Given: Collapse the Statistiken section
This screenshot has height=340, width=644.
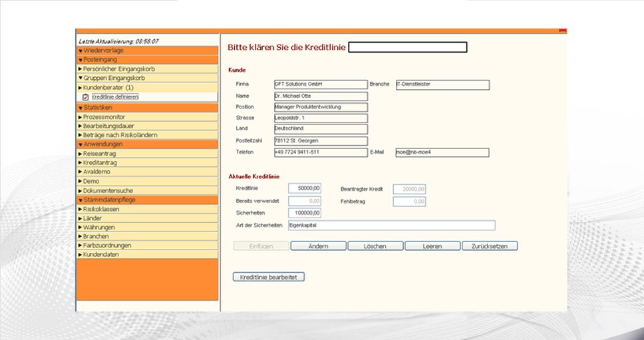Looking at the screenshot, I should point(147,108).
